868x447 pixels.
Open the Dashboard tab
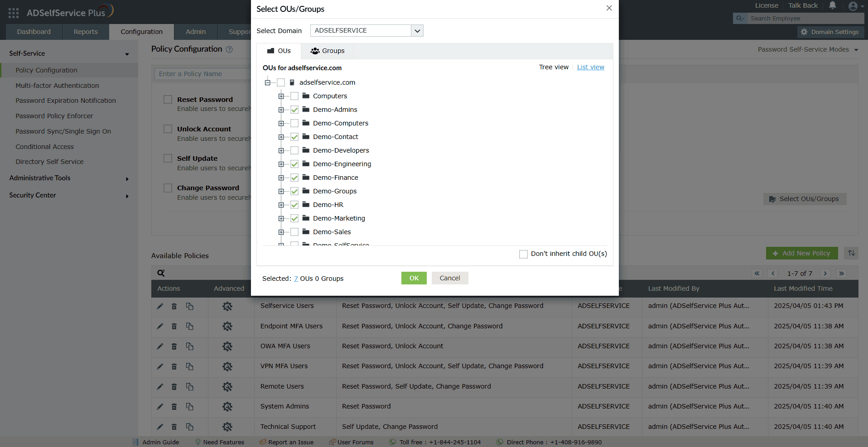[x=34, y=32]
